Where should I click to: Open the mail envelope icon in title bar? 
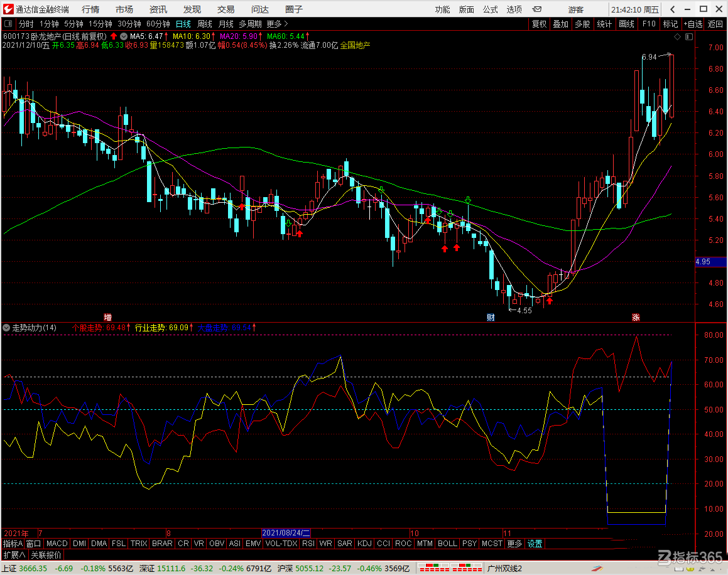tap(536, 9)
